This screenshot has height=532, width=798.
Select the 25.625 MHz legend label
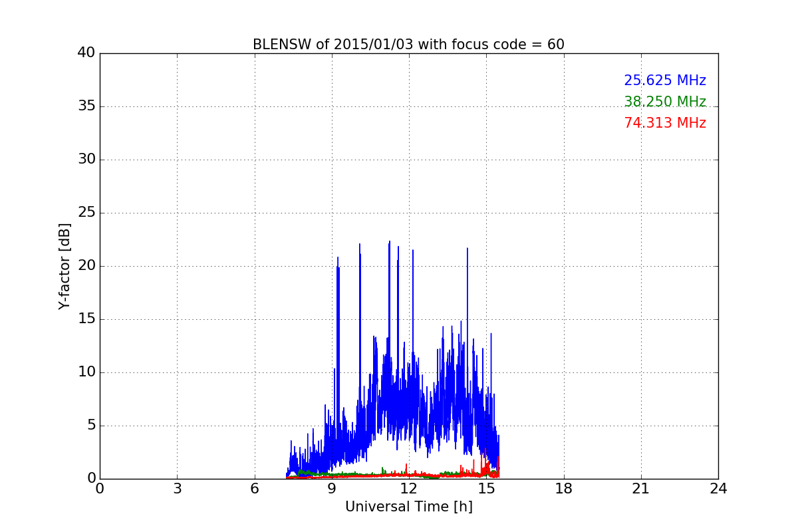(x=665, y=80)
